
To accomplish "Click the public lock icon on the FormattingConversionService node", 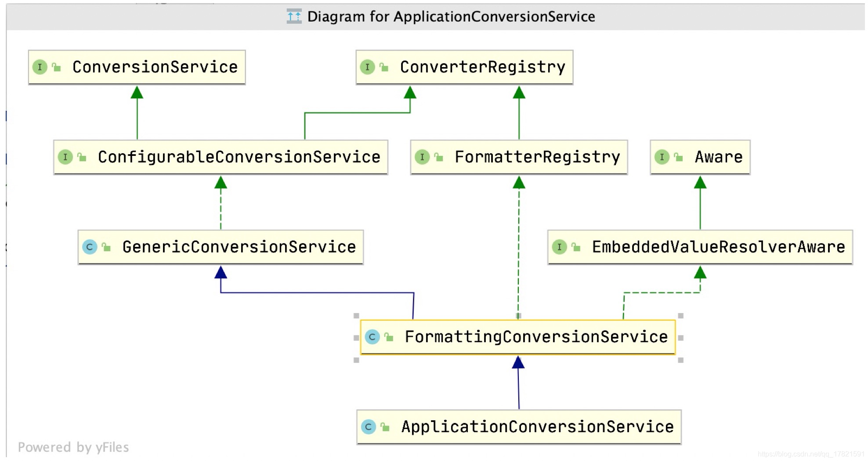I will click(x=389, y=337).
